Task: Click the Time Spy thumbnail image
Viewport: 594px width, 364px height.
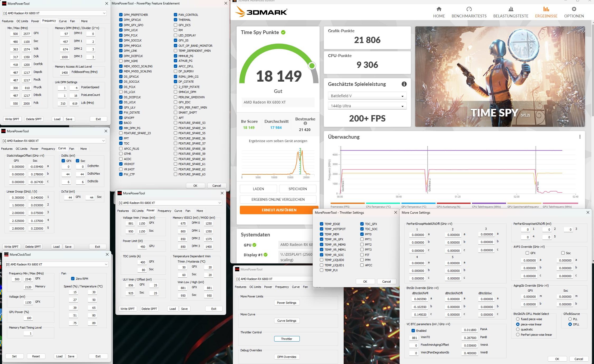Action: pyautogui.click(x=500, y=77)
